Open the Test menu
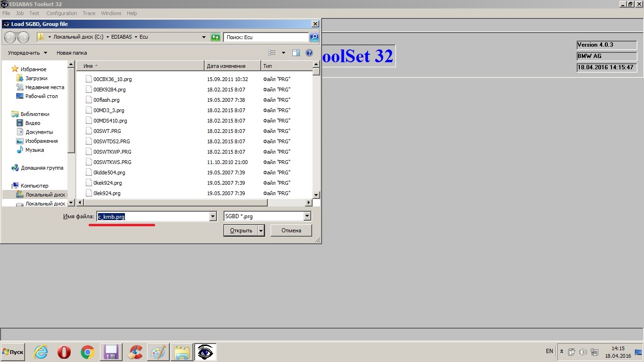Viewport: 644px width, 362px height. [34, 13]
